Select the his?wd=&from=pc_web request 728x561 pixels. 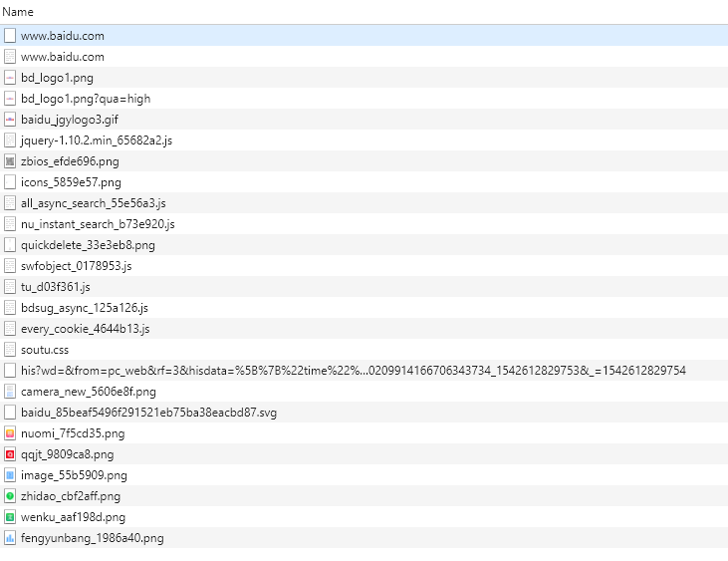point(364,370)
